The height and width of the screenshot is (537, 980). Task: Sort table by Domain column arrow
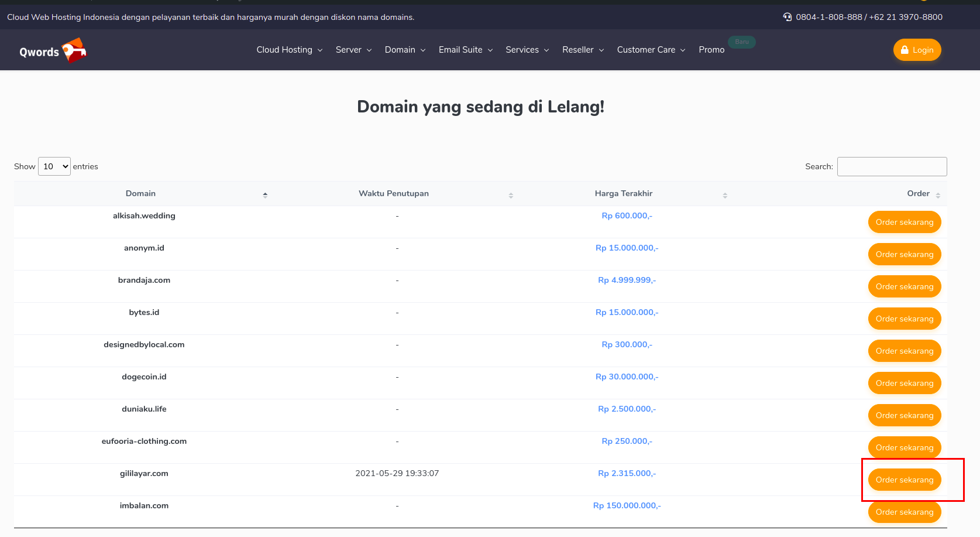coord(265,194)
